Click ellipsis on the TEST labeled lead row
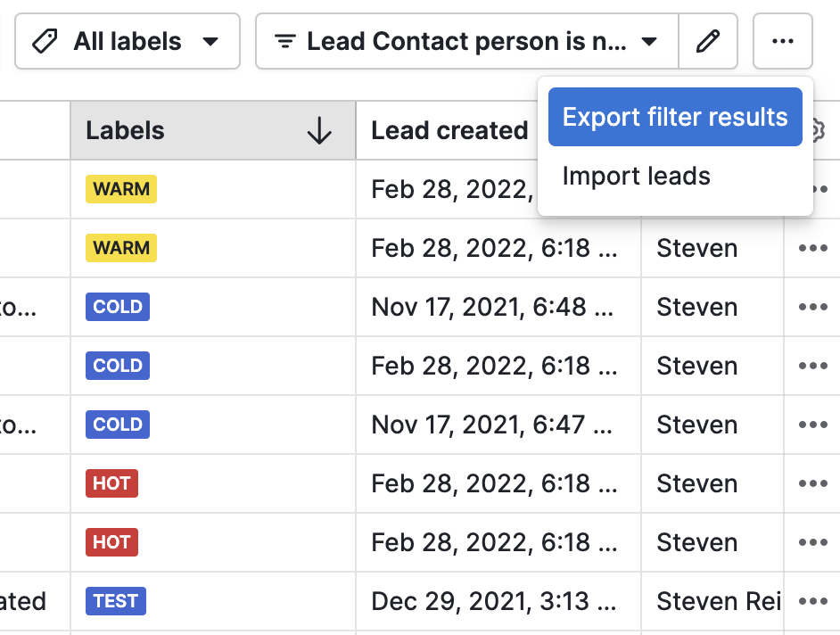 coord(812,601)
